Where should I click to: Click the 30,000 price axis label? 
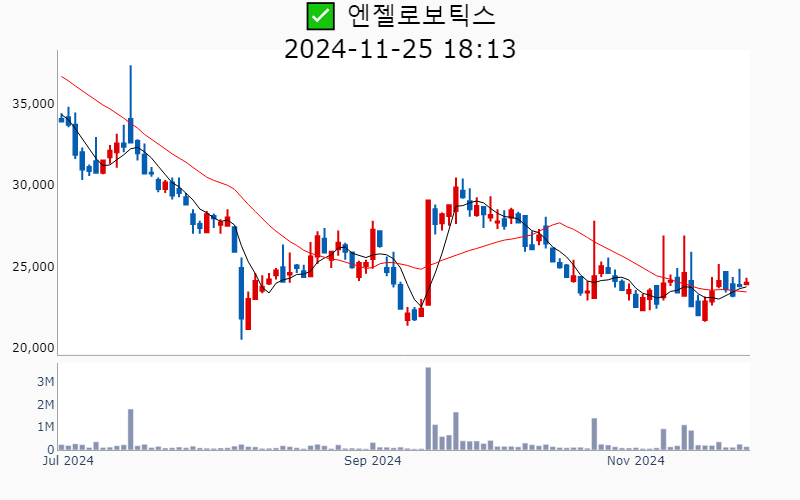(x=33, y=185)
